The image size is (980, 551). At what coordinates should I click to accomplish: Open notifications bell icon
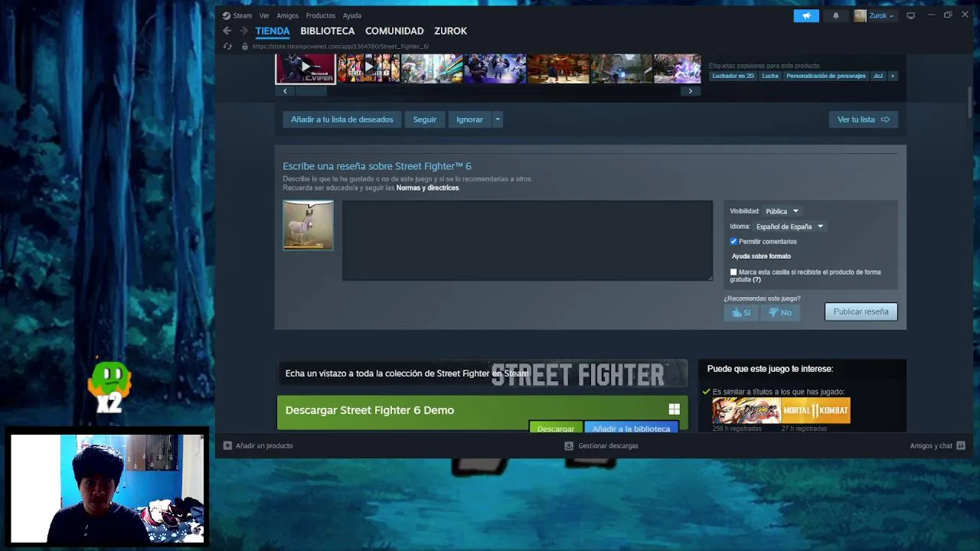tap(836, 15)
